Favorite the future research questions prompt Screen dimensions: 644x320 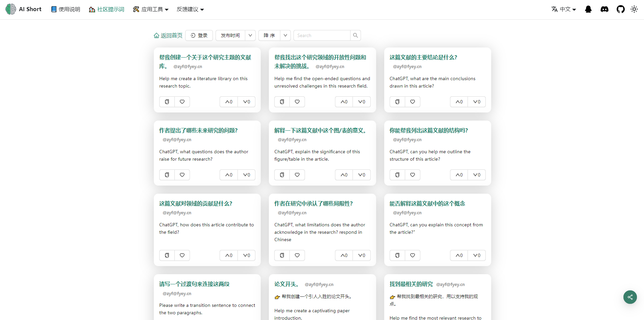pos(182,175)
